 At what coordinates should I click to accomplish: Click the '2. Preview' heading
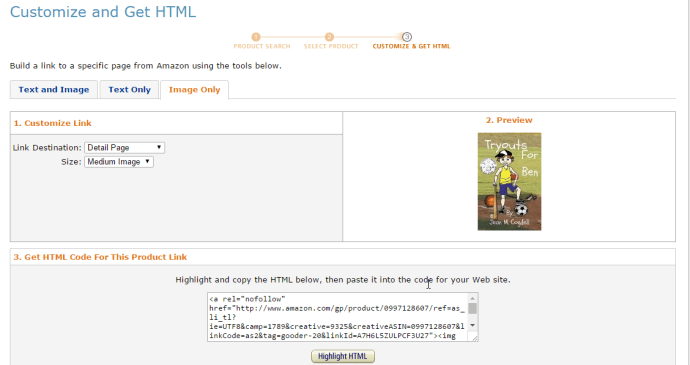click(x=509, y=120)
